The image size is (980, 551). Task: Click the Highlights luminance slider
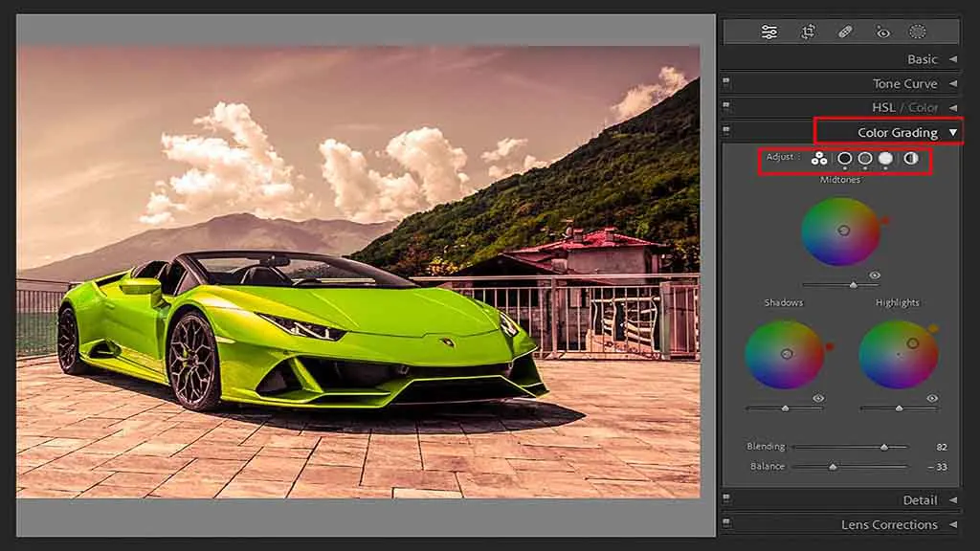coord(899,408)
